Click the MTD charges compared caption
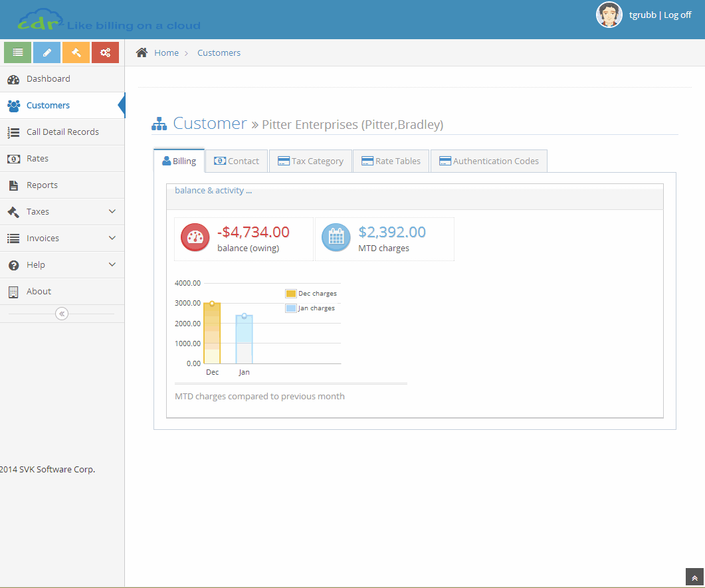The height and width of the screenshot is (588, 705). pyautogui.click(x=260, y=397)
